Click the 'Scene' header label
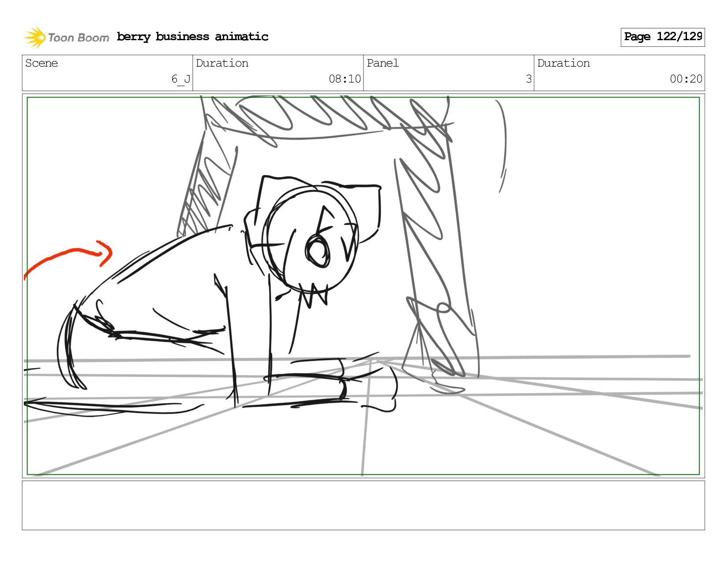Viewport: 728px width, 563px height. click(41, 63)
